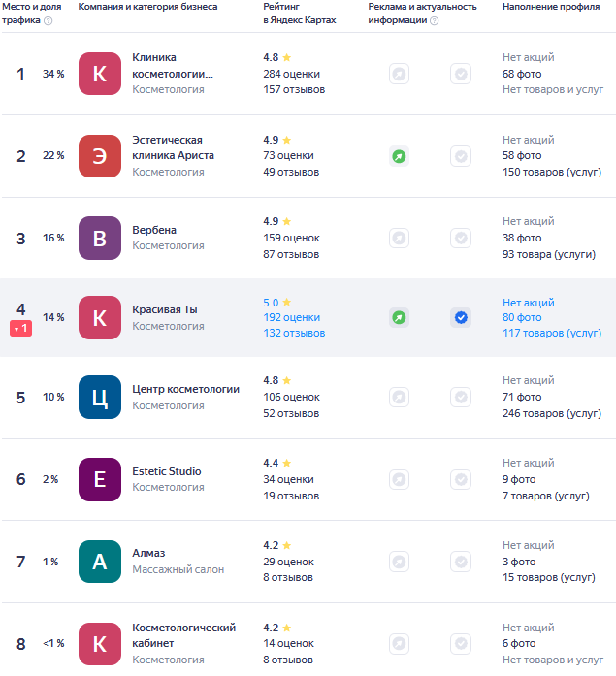Click the advertising icon in the Алмаз row
616x676 pixels.
[399, 562]
